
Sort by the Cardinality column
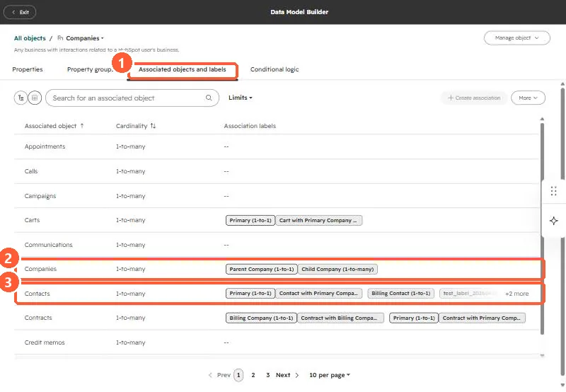(136, 126)
